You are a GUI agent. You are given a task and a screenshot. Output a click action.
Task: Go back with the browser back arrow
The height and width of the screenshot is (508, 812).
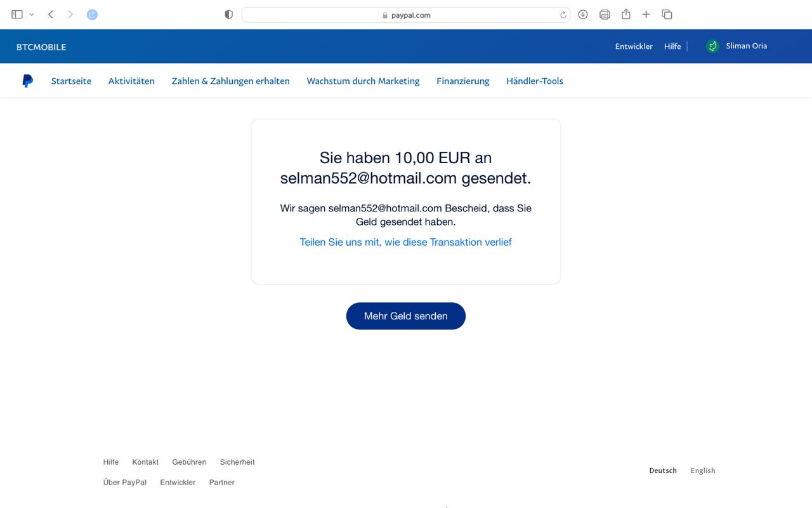pos(51,15)
